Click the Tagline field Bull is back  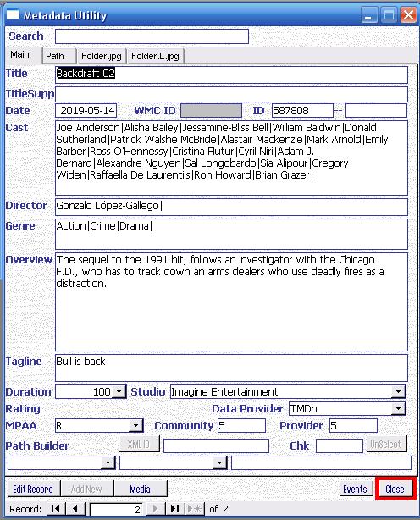[x=231, y=368]
